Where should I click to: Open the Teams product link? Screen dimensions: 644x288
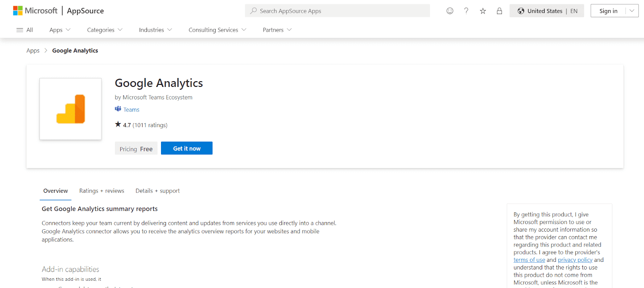pos(131,110)
